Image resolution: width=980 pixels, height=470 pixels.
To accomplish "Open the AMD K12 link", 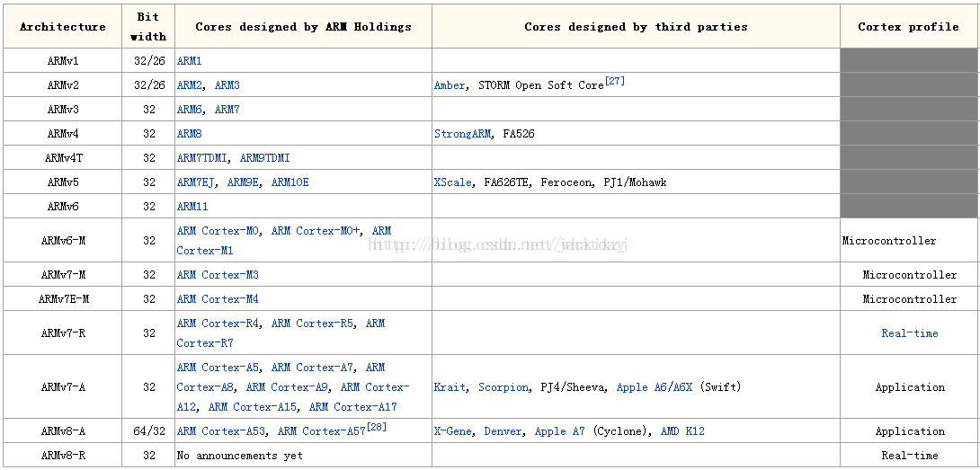I will 682,432.
